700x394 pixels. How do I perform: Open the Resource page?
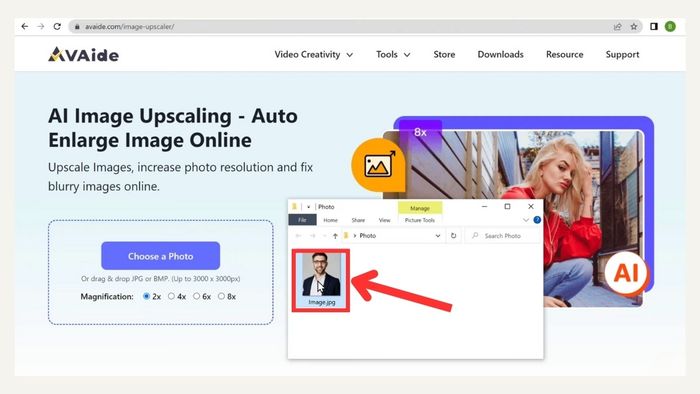pyautogui.click(x=564, y=54)
